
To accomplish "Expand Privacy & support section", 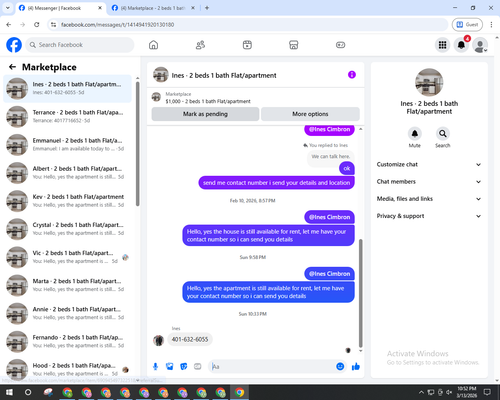I will tap(429, 216).
